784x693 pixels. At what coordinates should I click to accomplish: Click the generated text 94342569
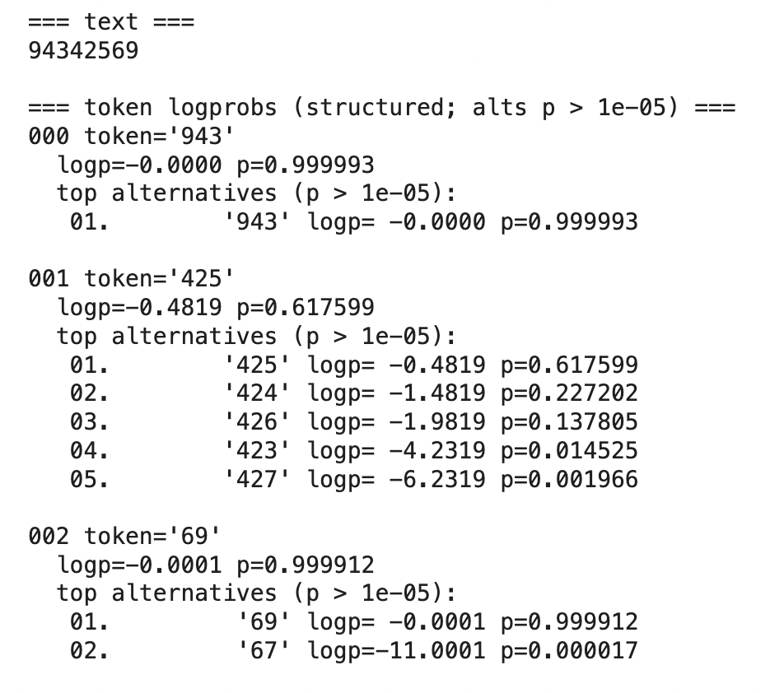pyautogui.click(x=83, y=51)
